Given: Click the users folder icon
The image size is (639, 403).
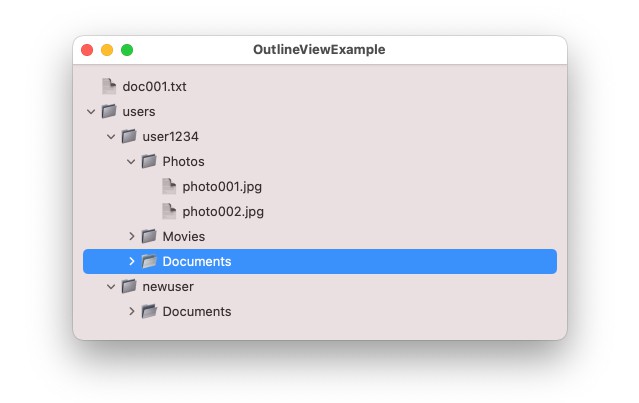Looking at the screenshot, I should (x=109, y=111).
